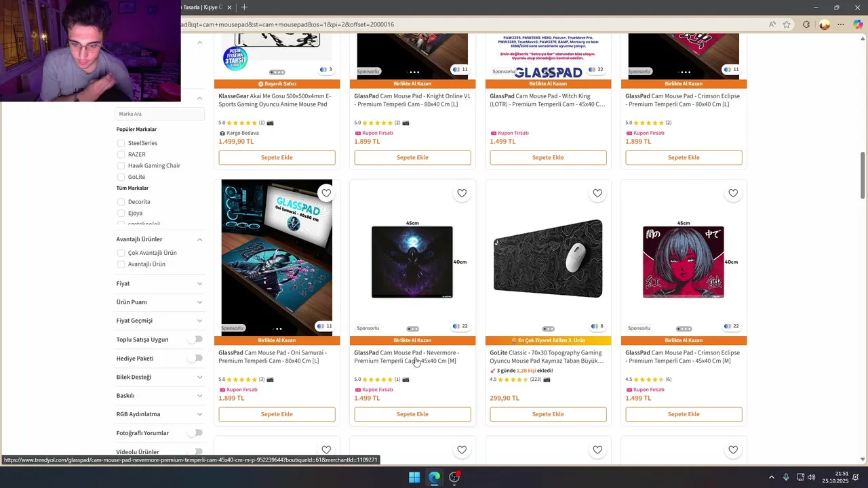Close the current browser tab

point(229,7)
